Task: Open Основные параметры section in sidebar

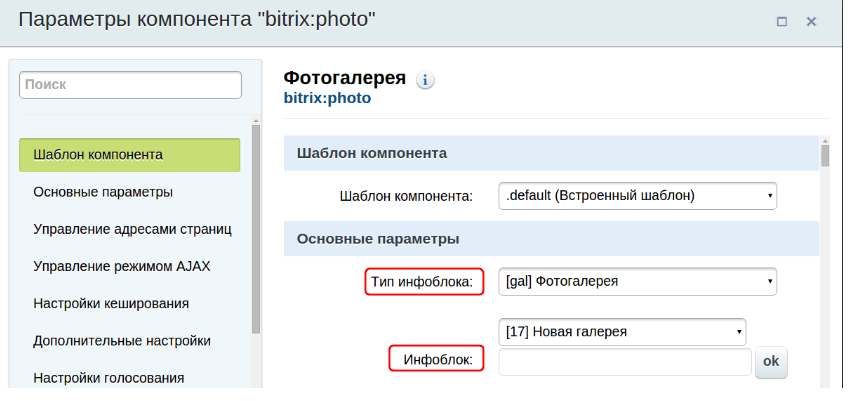Action: click(103, 192)
